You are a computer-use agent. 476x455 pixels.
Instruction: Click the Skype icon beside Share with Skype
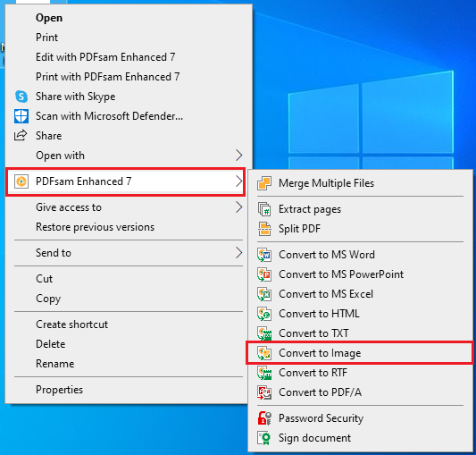(x=21, y=97)
